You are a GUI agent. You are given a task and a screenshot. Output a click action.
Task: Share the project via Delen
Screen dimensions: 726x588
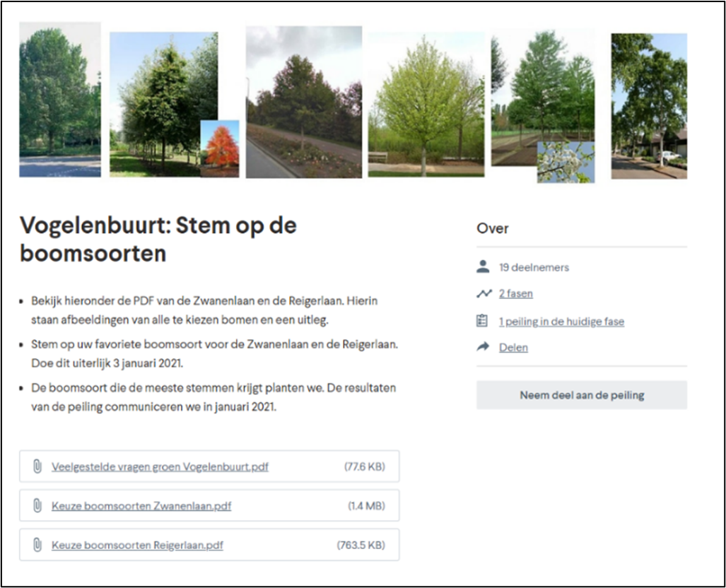(x=513, y=347)
